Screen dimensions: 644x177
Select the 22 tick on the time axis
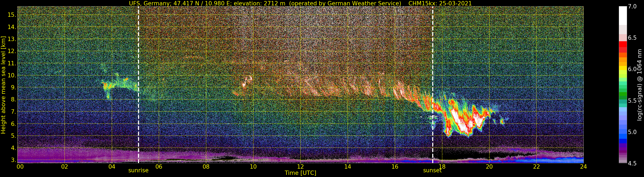pos(536,167)
